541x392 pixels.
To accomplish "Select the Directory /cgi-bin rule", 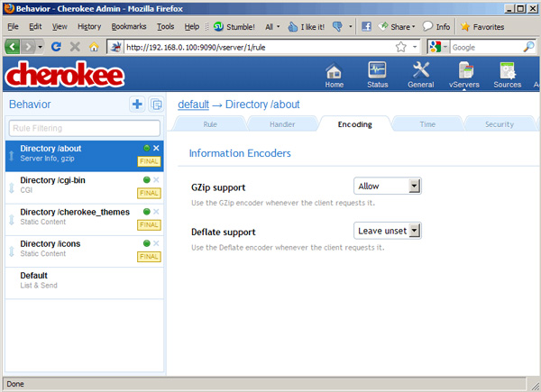I will coord(84,188).
